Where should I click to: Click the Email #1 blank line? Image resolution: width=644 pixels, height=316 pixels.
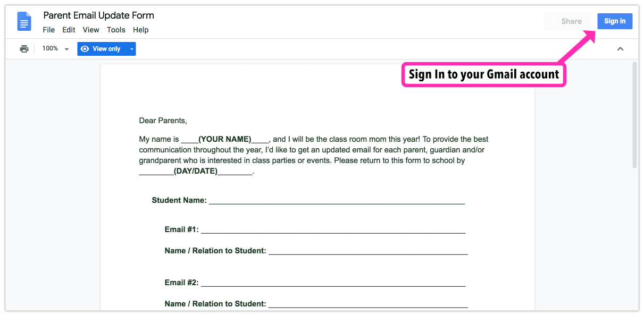click(333, 230)
